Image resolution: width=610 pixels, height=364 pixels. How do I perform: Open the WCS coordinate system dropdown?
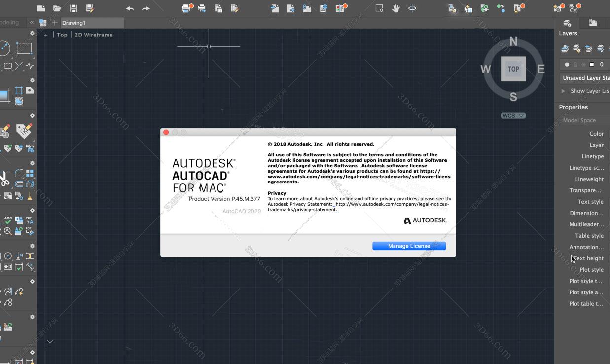pyautogui.click(x=513, y=116)
